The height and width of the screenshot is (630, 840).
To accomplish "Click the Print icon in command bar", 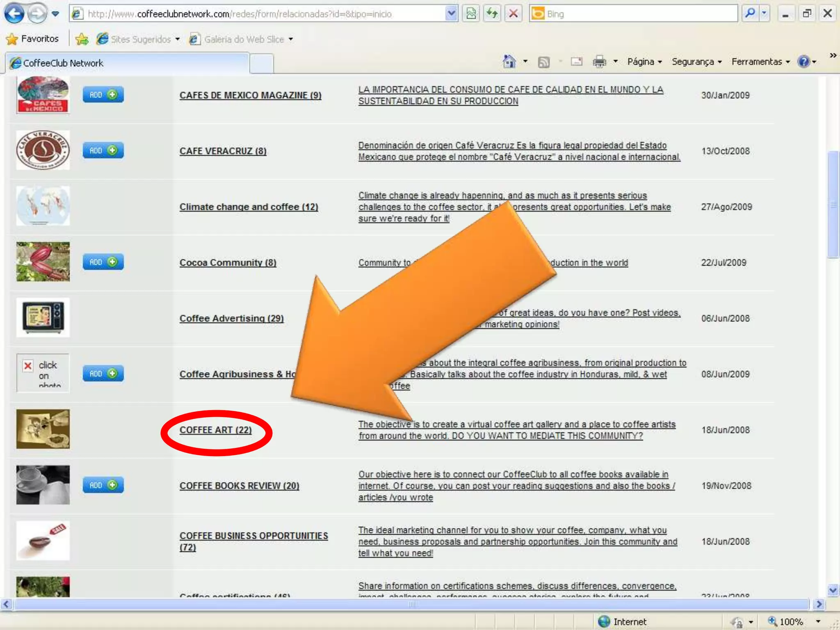I will [599, 62].
